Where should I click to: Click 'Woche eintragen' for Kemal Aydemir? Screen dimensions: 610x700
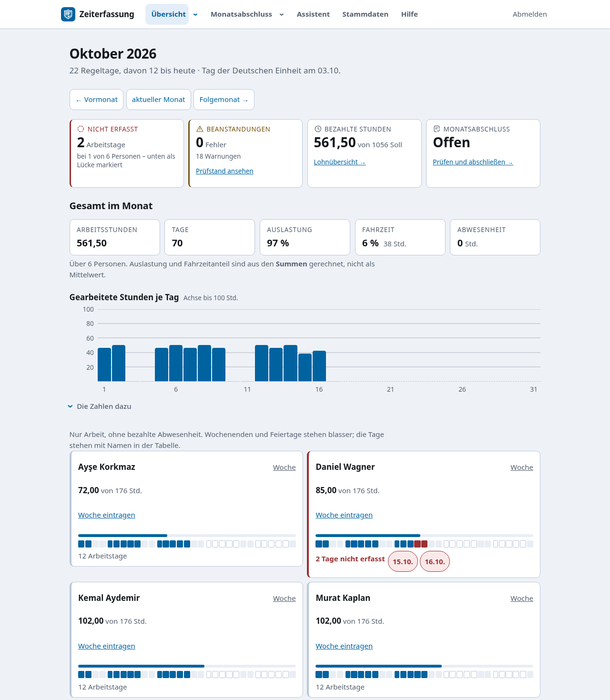click(107, 646)
